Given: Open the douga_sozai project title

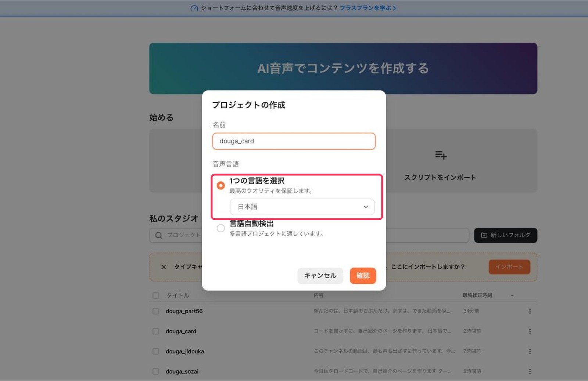Looking at the screenshot, I should click(x=182, y=371).
